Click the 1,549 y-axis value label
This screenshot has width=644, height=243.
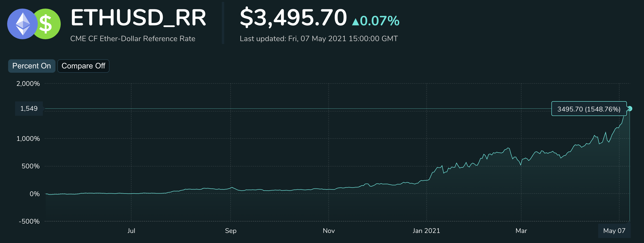[x=29, y=109]
